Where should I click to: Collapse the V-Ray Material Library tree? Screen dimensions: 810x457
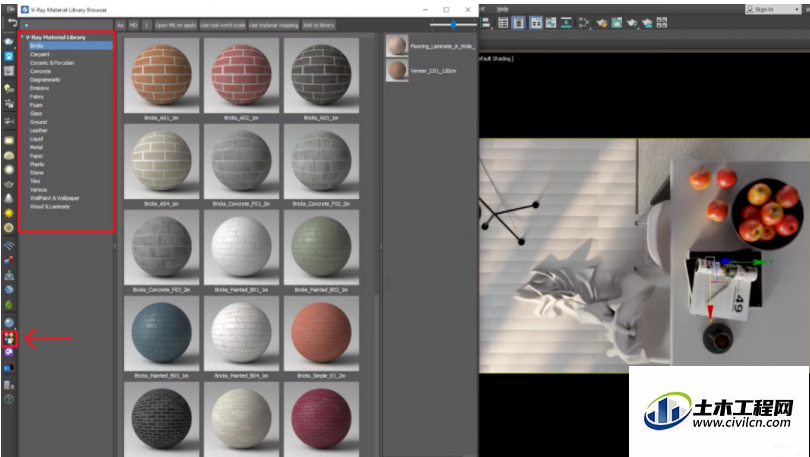22,37
